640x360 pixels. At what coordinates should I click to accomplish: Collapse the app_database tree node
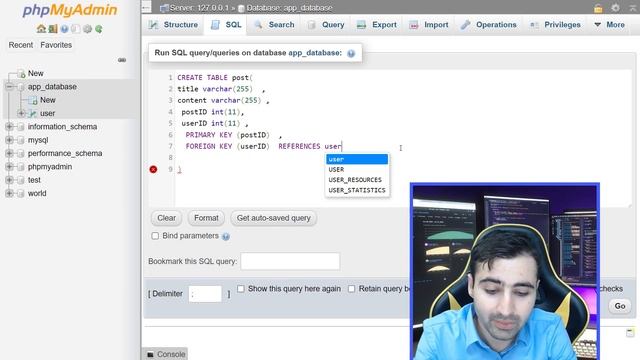[9, 87]
